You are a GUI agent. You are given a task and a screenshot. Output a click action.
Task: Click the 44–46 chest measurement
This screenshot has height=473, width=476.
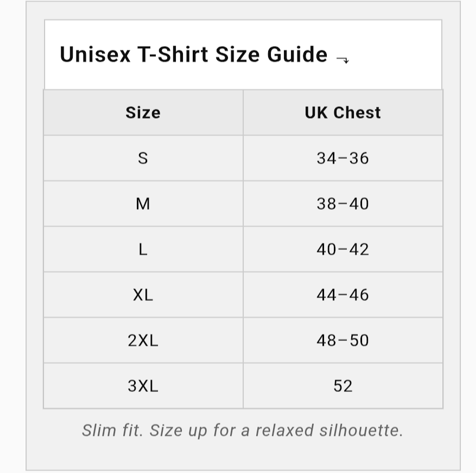tap(342, 295)
